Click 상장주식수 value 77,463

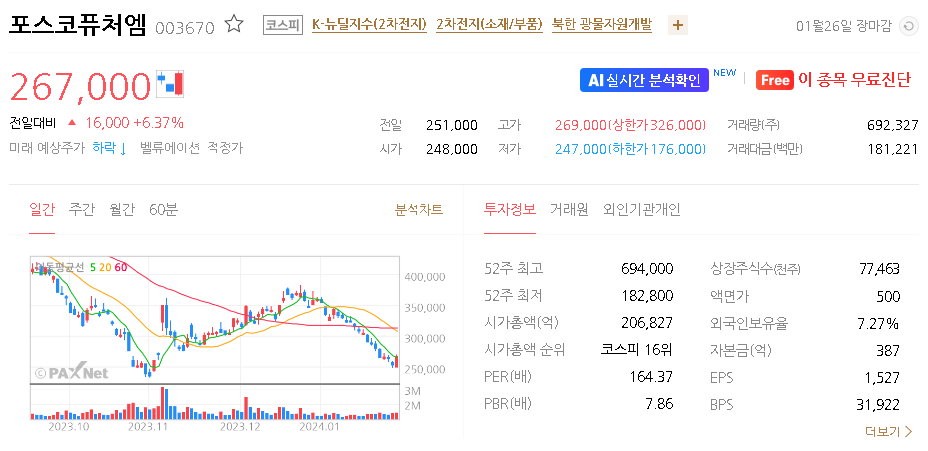point(879,269)
